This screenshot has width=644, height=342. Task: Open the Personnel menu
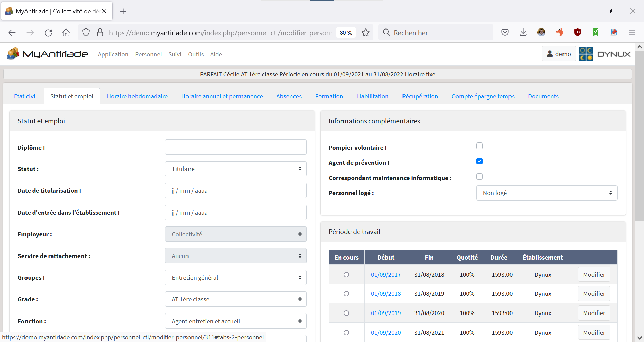[148, 54]
